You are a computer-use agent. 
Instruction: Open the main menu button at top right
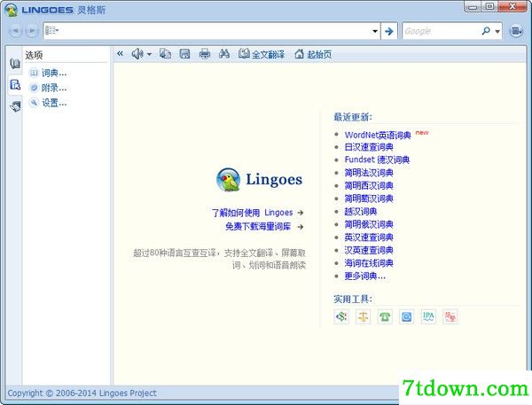pos(516,31)
